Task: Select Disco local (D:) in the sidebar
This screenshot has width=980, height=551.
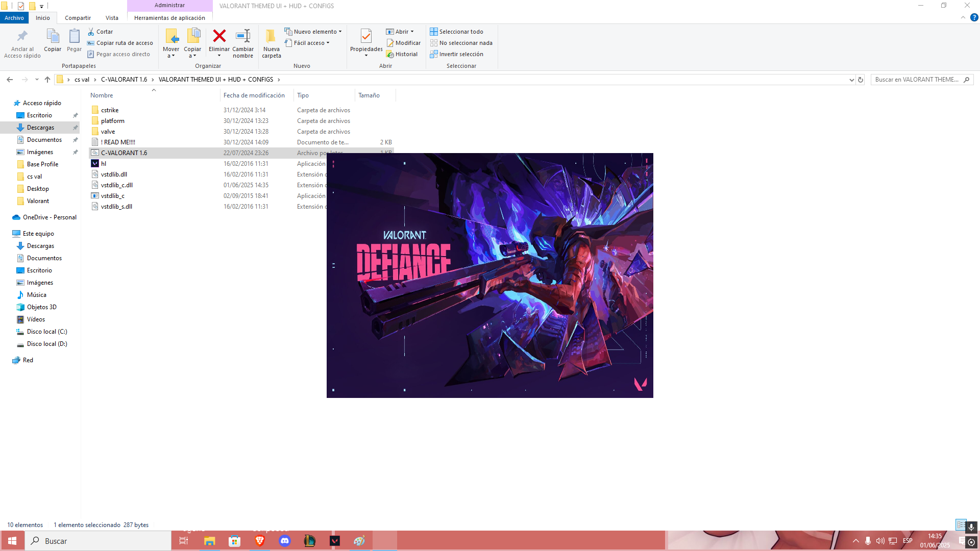Action: (47, 344)
